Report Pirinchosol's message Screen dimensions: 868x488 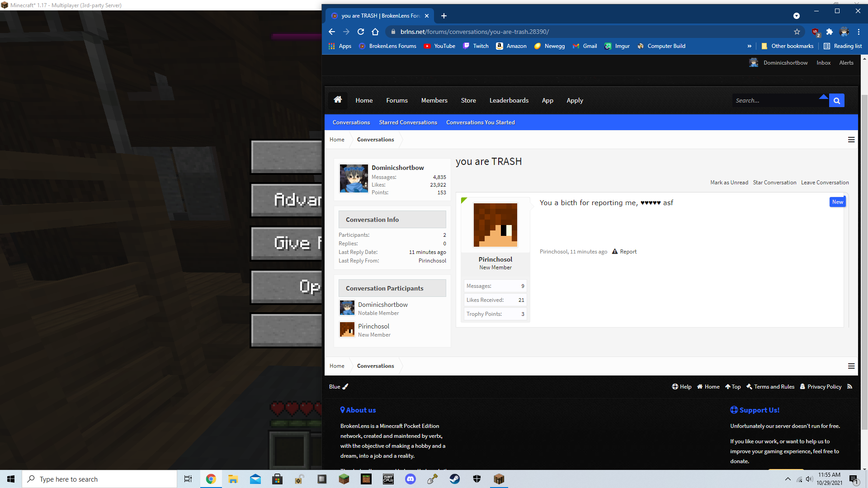point(624,252)
